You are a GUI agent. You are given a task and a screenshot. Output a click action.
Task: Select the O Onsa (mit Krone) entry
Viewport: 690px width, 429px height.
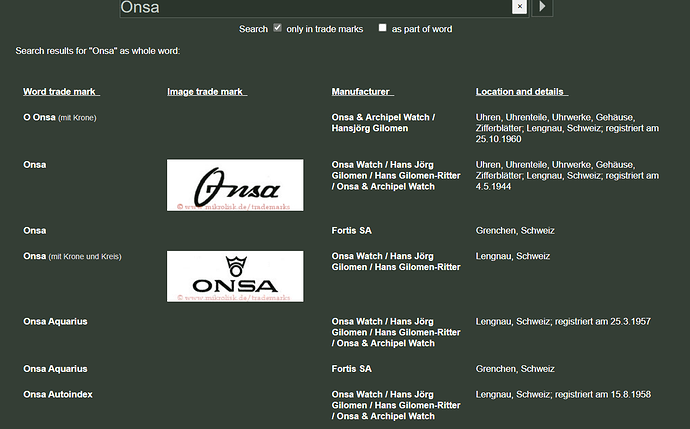tap(59, 117)
